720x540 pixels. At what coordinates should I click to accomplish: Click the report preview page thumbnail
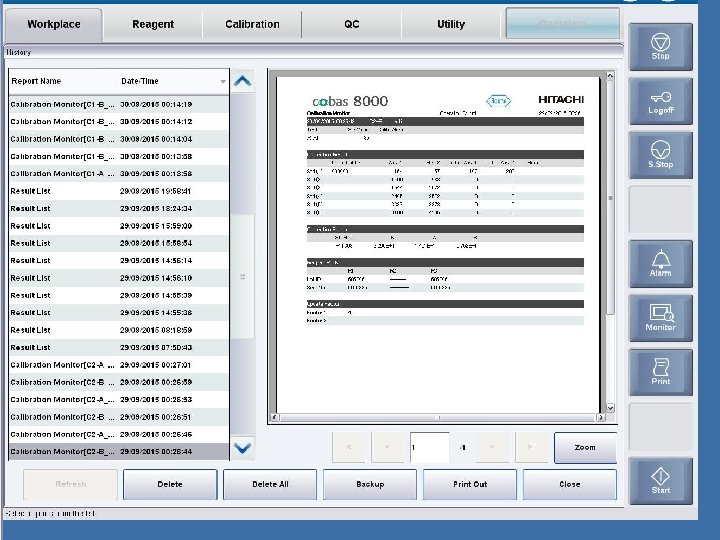tap(438, 245)
